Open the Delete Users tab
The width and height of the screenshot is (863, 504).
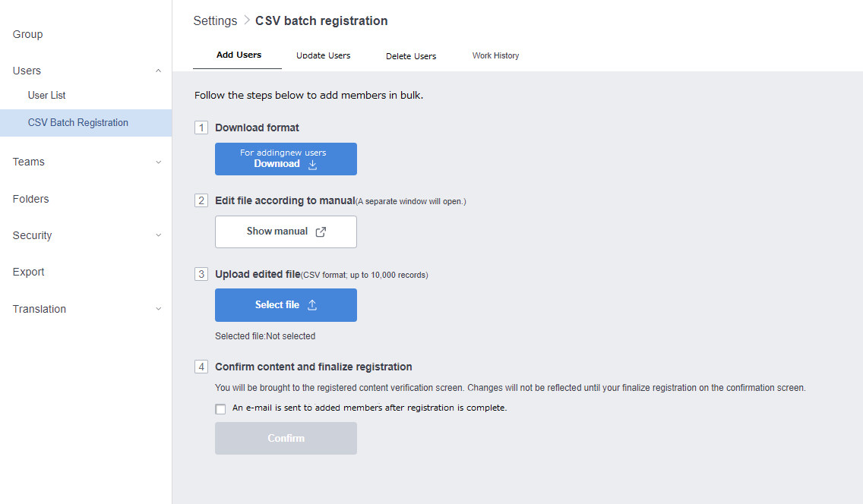click(x=410, y=56)
